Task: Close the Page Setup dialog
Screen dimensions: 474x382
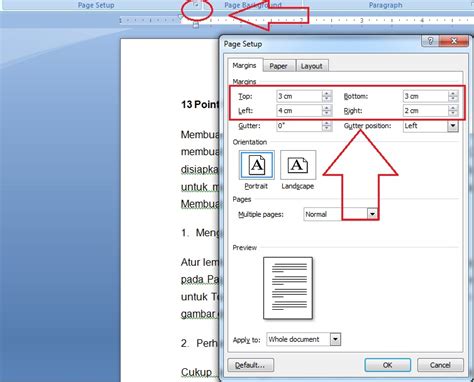Action: pos(453,41)
